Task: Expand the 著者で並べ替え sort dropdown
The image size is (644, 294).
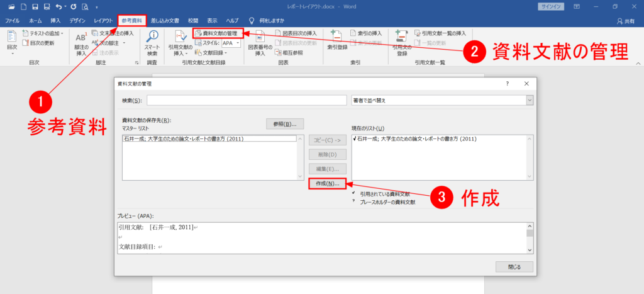Action: pyautogui.click(x=530, y=100)
